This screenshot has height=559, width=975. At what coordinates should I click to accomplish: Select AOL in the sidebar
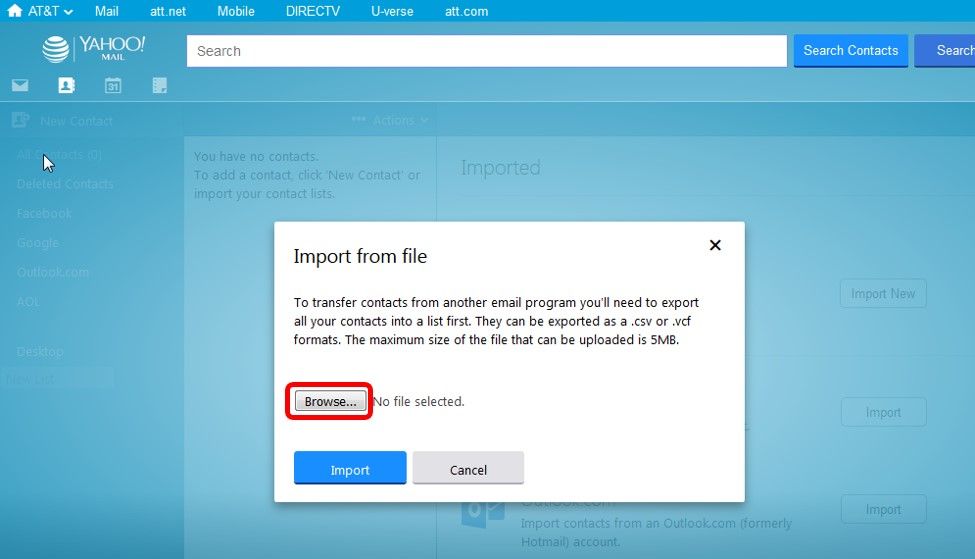[x=29, y=302]
